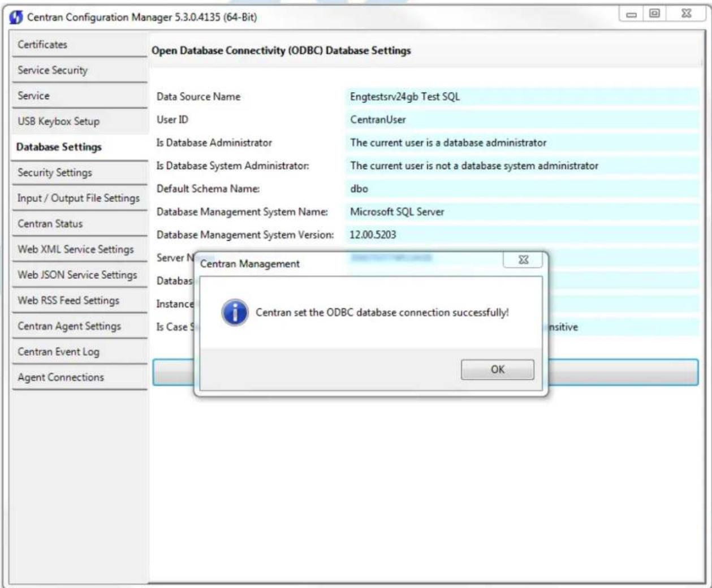
Task: Select the Database Settings tab
Action: point(79,147)
